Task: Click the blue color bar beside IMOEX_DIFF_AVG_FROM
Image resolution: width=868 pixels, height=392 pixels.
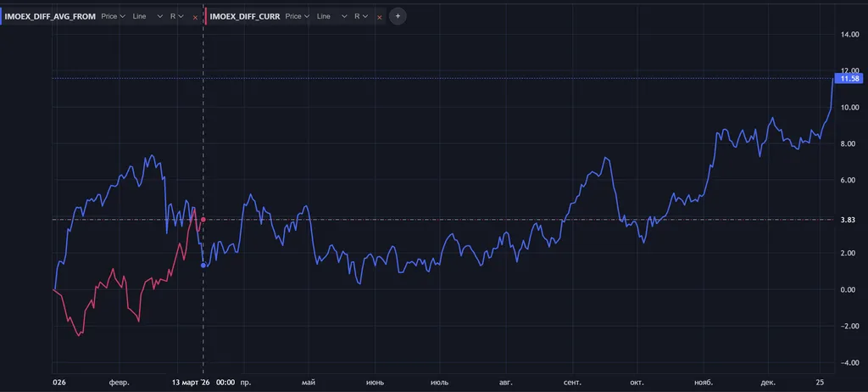Action: point(2,16)
